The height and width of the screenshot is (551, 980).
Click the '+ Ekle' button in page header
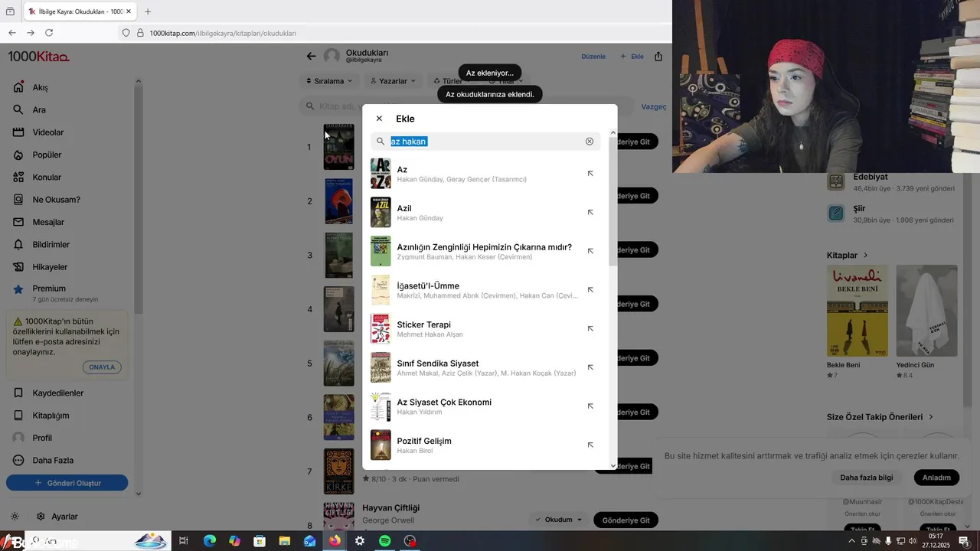coord(632,57)
